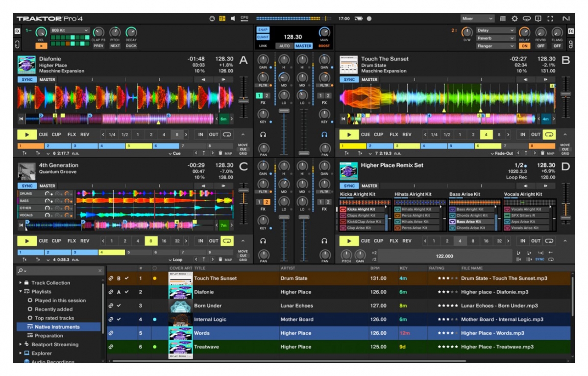Click the layout icon beside the Mixer dropdown
Viewport: 588px width, 376px height.
[503, 19]
